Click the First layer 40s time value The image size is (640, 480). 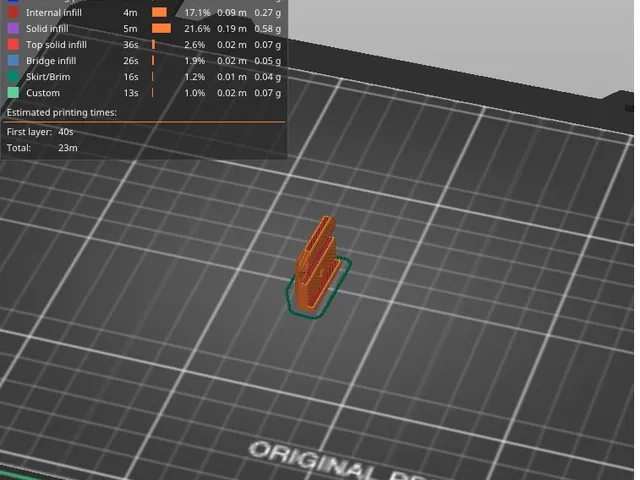pos(66,132)
